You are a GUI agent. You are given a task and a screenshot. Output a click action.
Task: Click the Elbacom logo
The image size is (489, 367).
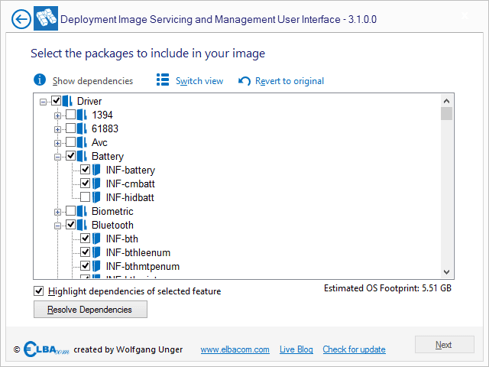(x=46, y=349)
